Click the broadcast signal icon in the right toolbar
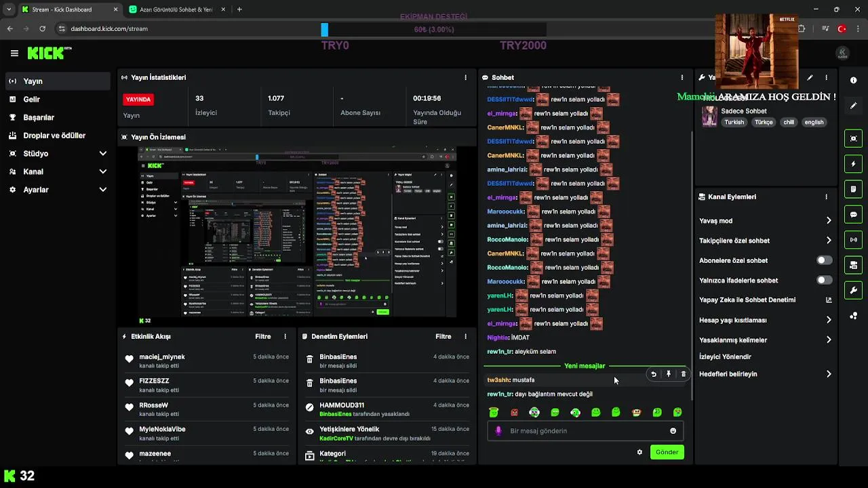This screenshot has height=488, width=868. (853, 239)
